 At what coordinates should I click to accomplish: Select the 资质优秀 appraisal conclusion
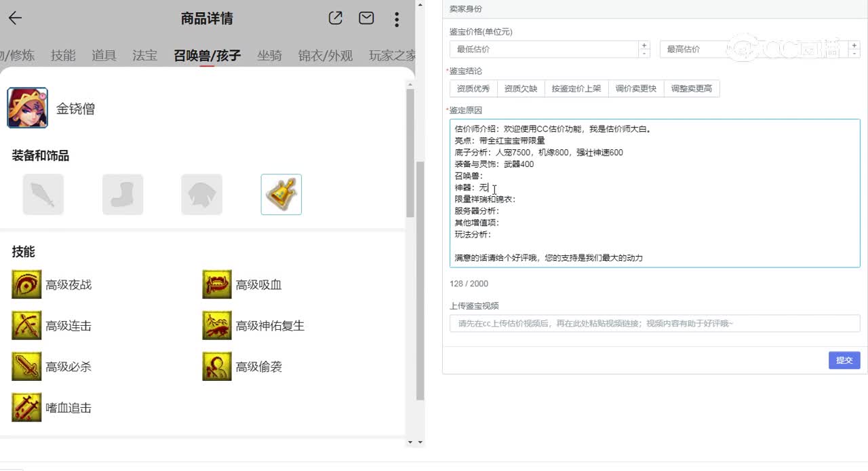click(473, 88)
